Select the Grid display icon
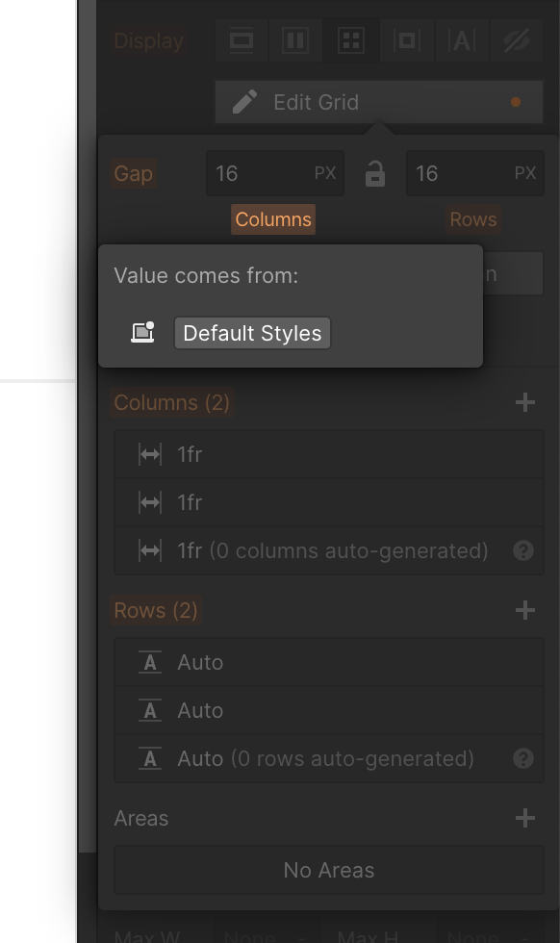 point(350,40)
